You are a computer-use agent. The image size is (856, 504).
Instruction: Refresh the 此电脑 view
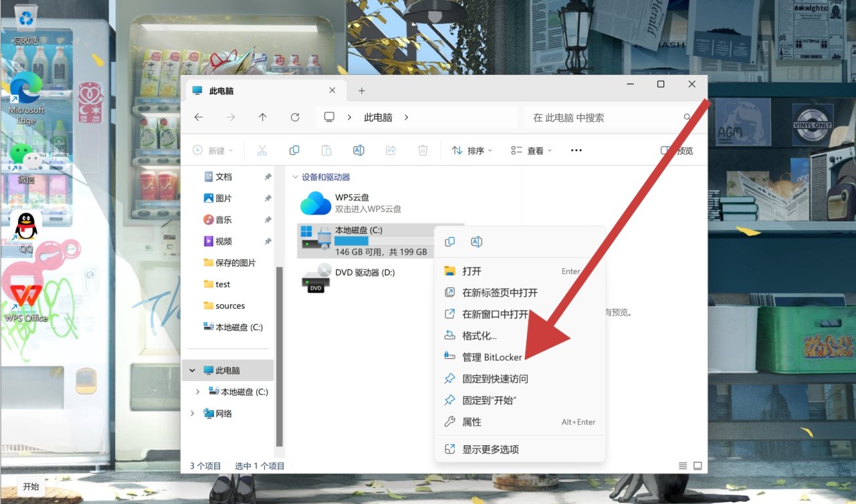295,117
